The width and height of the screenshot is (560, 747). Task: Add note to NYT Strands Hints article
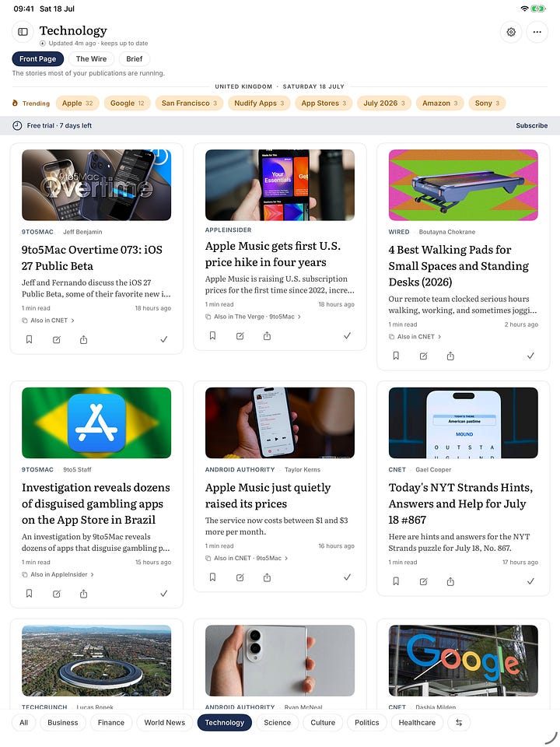[x=423, y=580]
